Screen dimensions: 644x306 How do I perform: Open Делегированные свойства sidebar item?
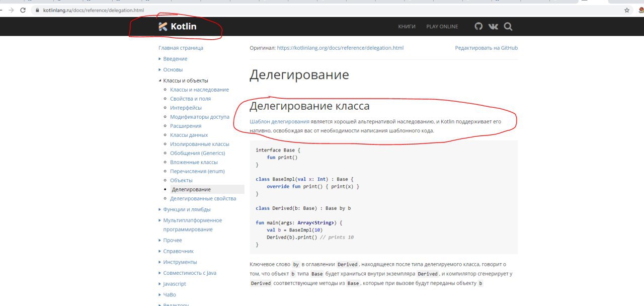203,198
